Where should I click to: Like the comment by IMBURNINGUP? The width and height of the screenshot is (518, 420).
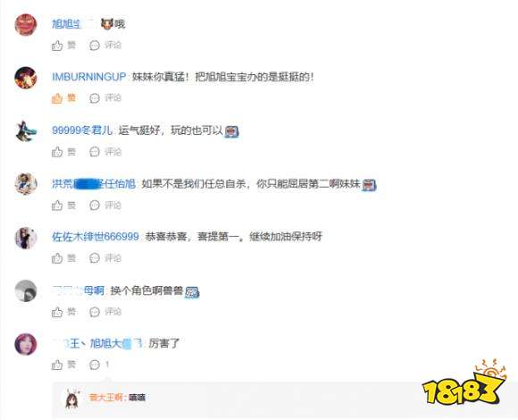(x=63, y=97)
